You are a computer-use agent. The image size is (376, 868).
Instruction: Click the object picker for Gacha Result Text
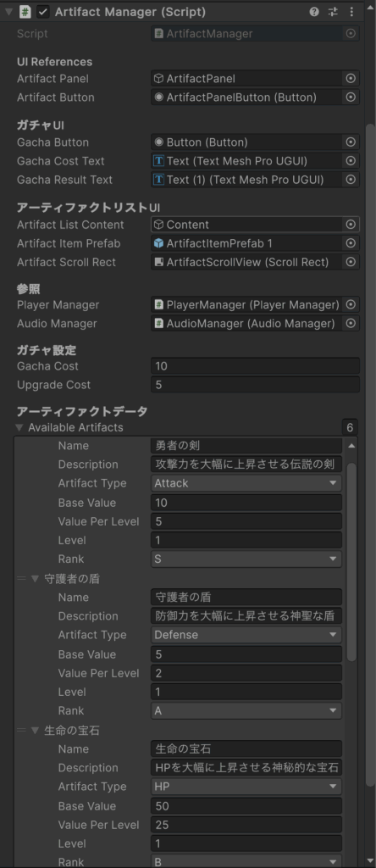pyautogui.click(x=351, y=180)
